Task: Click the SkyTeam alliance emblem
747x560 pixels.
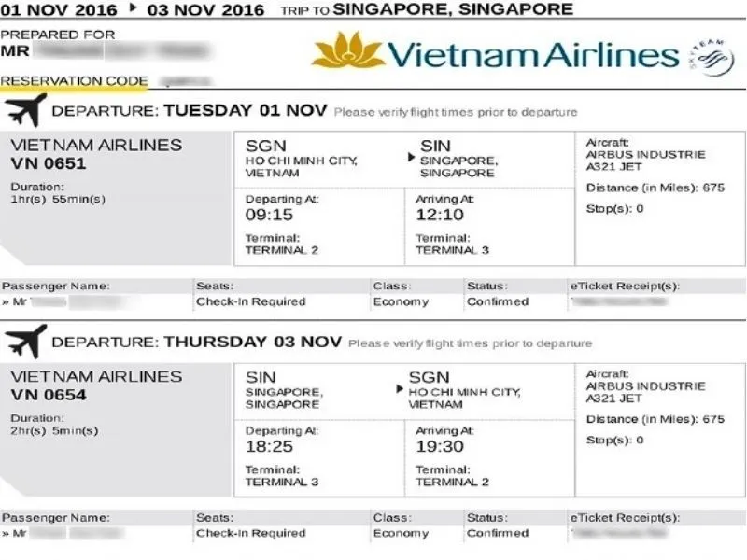Action: (x=712, y=57)
